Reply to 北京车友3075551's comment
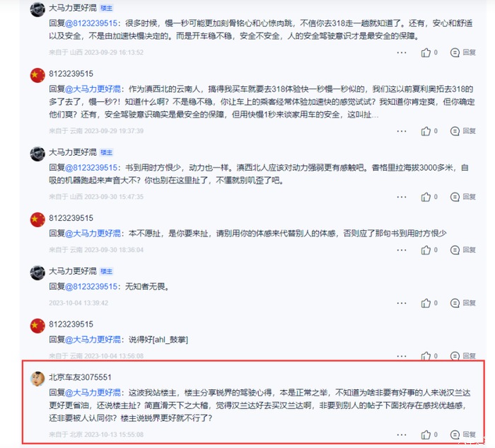Image resolution: width=495 pixels, height=448 pixels. 462,435
